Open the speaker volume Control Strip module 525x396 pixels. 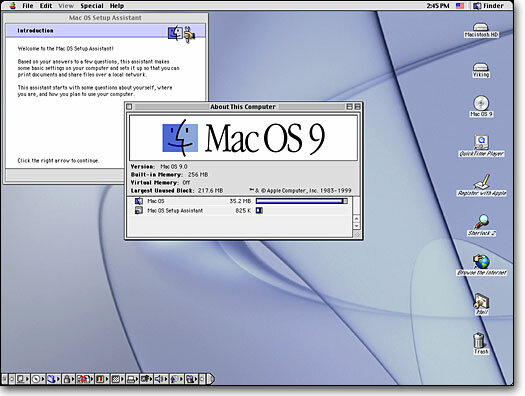161,379
